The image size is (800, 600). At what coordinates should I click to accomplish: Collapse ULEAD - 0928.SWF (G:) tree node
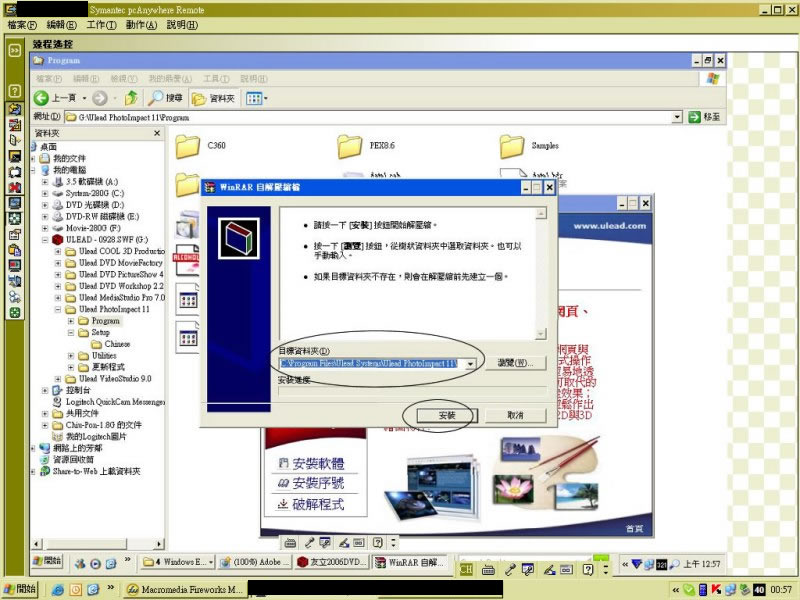(x=45, y=240)
